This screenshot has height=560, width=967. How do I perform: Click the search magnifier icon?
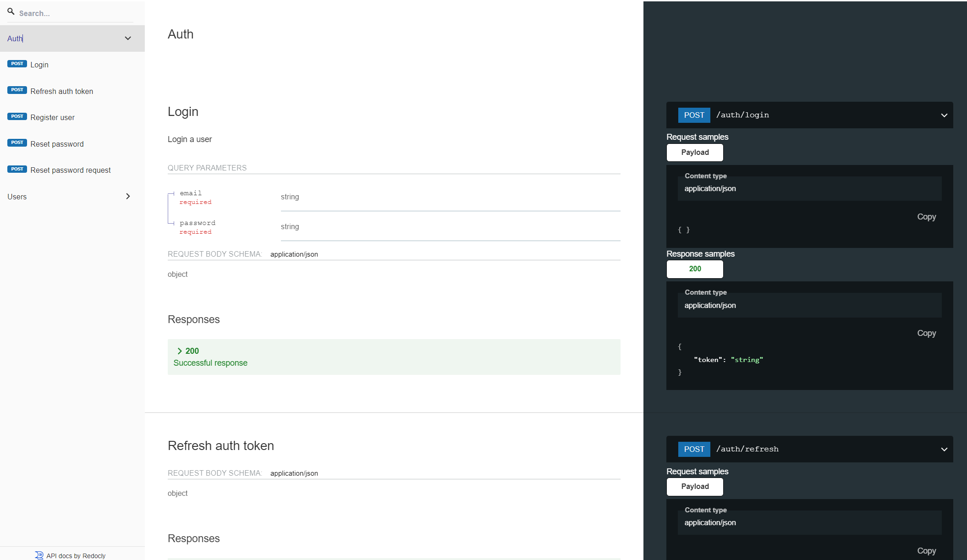(11, 12)
